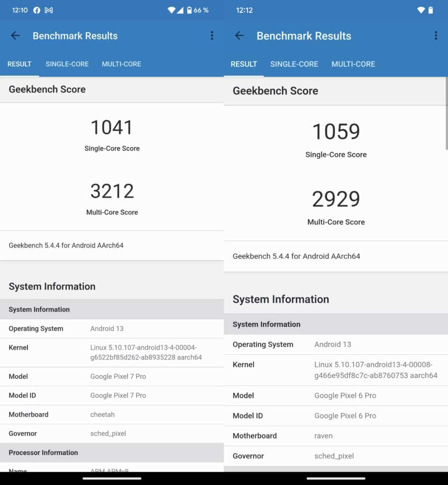Click the scrollbar on the right screen

tap(447, 114)
